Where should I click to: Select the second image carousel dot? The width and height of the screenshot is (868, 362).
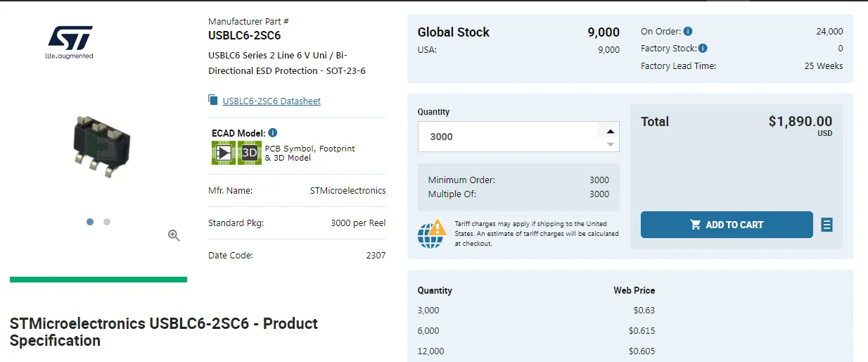point(107,222)
